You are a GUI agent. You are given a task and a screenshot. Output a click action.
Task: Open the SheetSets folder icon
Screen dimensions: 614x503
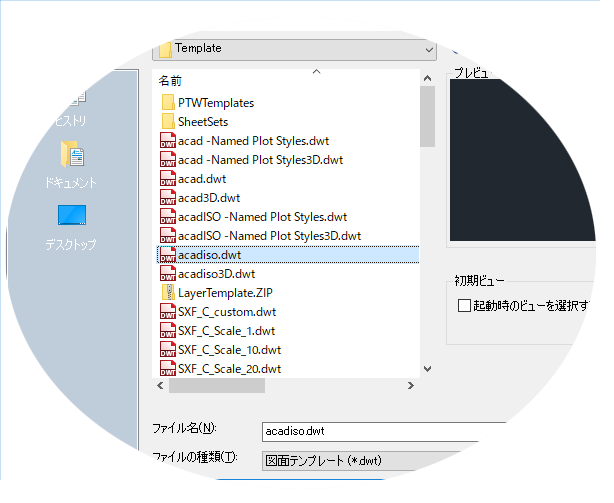(168, 121)
